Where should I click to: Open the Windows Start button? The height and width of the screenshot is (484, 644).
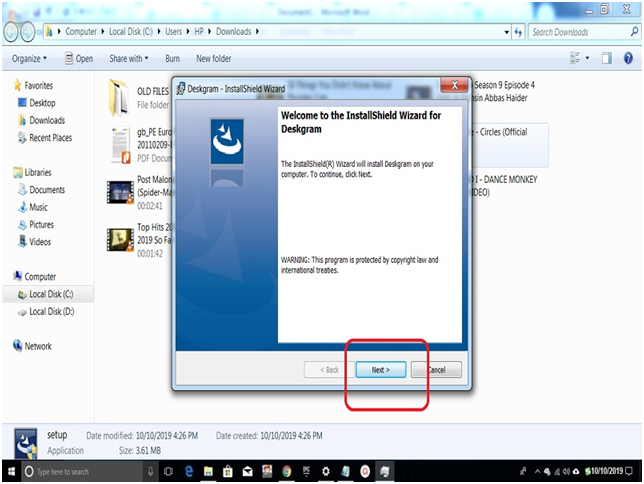[11, 471]
